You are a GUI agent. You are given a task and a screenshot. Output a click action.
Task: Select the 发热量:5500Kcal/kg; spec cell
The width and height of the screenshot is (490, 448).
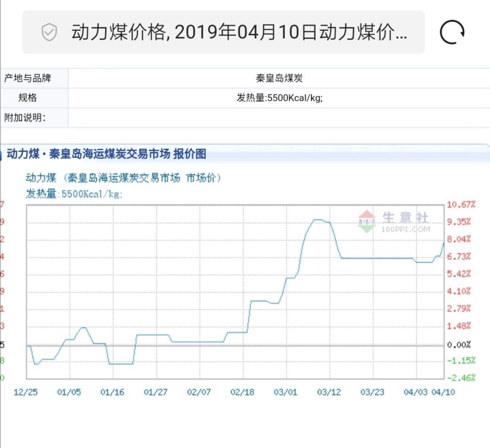(x=279, y=98)
